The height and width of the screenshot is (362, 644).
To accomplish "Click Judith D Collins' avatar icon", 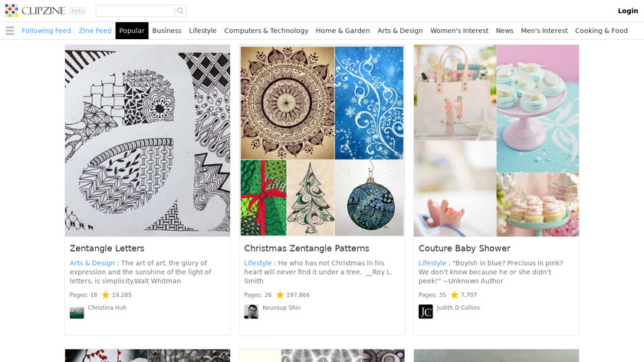I will pos(426,311).
